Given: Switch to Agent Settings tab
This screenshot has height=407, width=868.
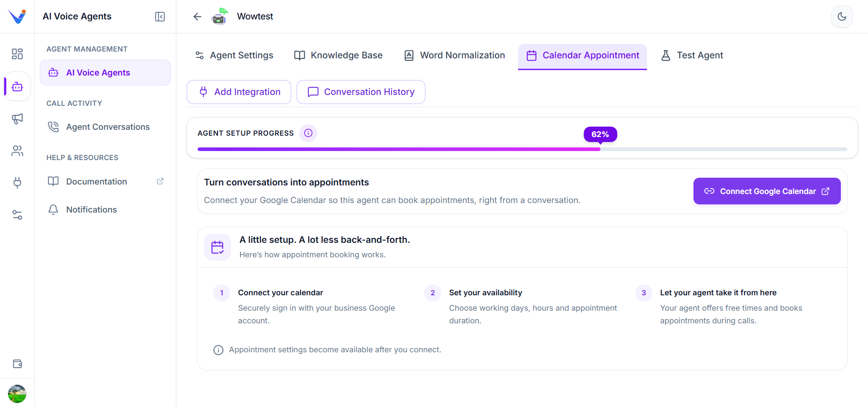Looking at the screenshot, I should click(x=234, y=56).
